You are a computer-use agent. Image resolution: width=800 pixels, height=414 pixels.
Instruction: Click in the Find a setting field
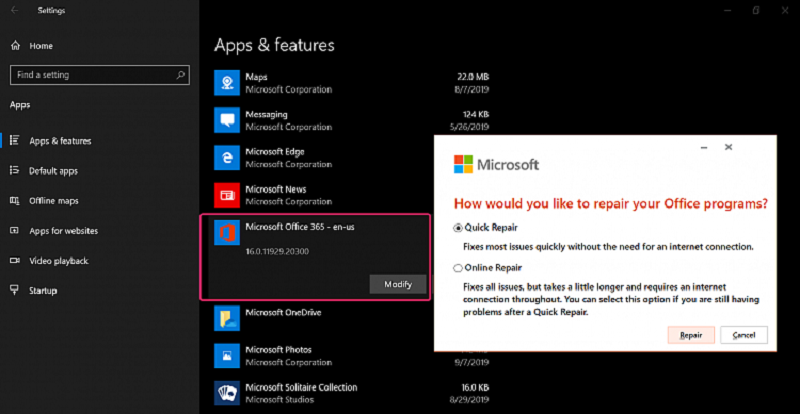pos(99,75)
